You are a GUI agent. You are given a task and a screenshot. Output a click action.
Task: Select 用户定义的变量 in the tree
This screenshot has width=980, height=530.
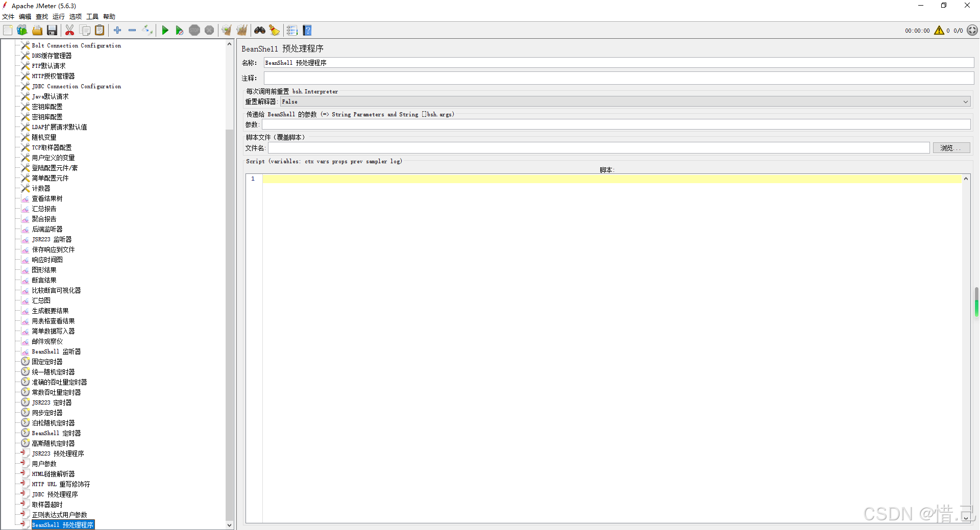pos(53,158)
